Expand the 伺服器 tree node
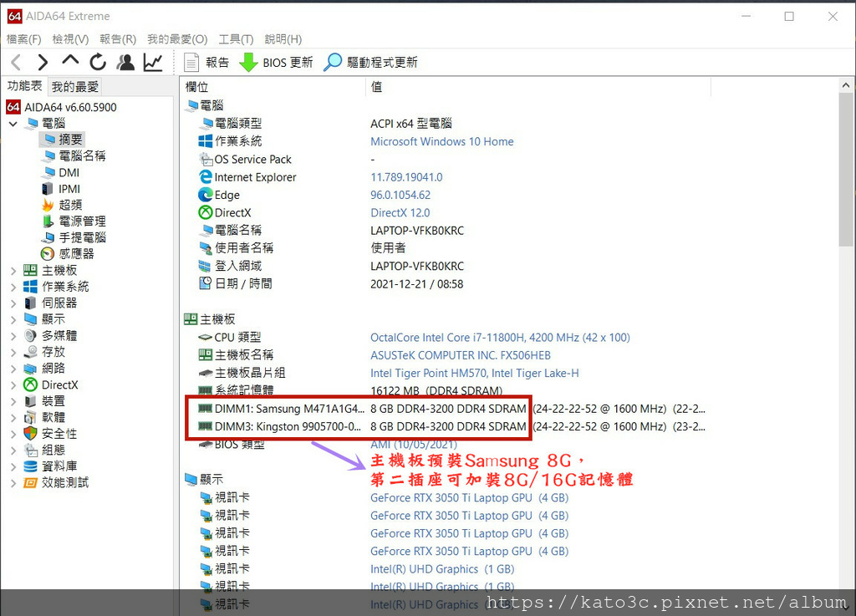Image resolution: width=856 pixels, height=616 pixels. pyautogui.click(x=13, y=303)
